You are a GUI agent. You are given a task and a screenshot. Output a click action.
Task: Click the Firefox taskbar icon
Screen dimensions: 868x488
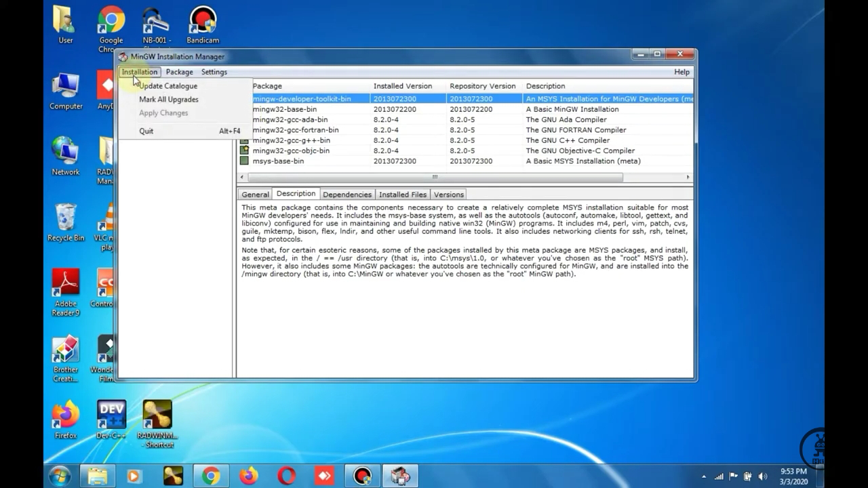click(x=249, y=476)
